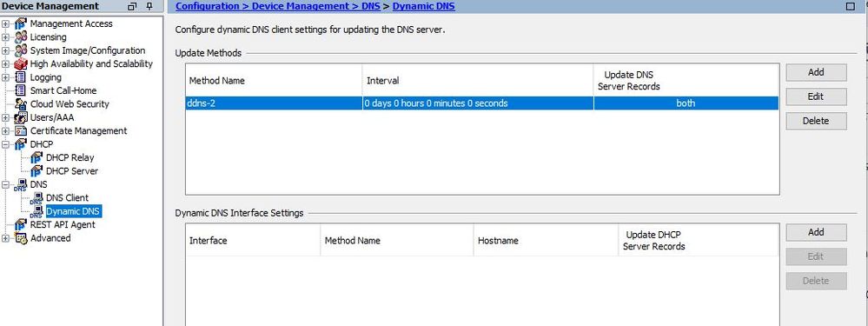
Task: Expand the Users/AAA node
Action: coord(5,117)
